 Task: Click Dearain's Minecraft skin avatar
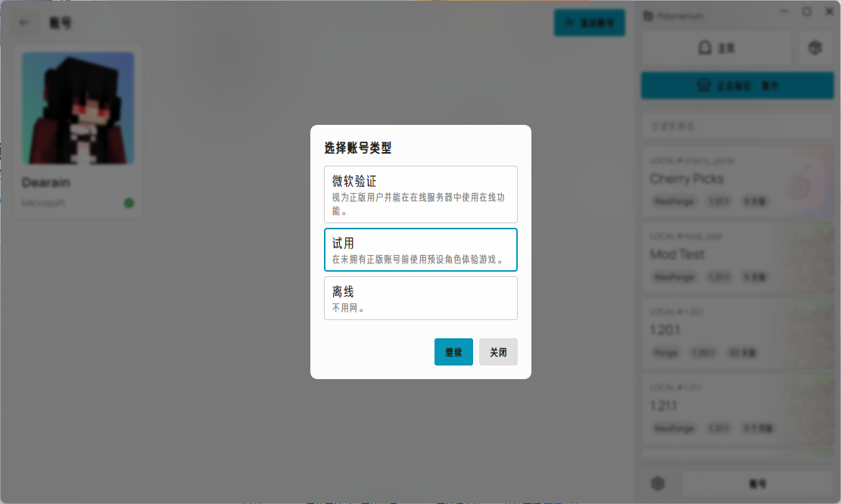click(x=78, y=108)
